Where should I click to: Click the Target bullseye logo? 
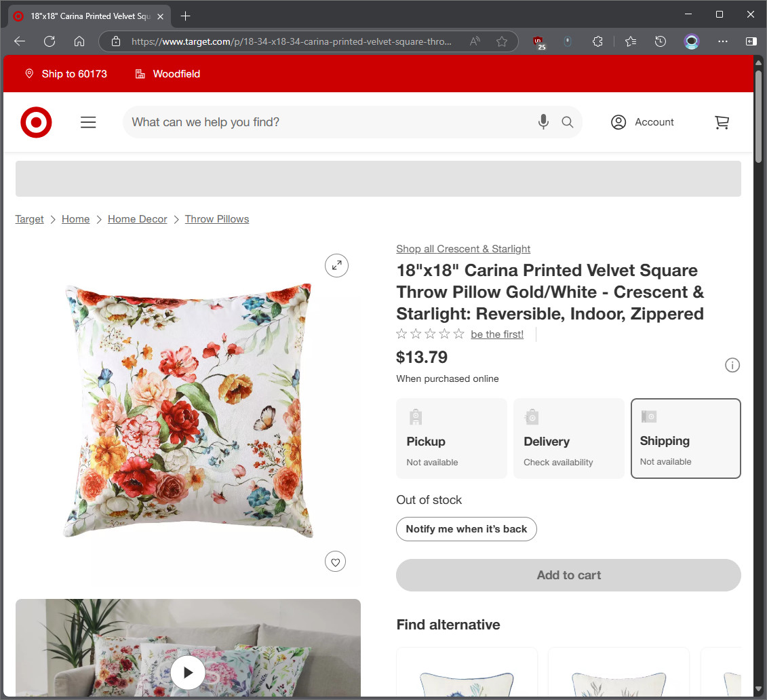pos(36,122)
